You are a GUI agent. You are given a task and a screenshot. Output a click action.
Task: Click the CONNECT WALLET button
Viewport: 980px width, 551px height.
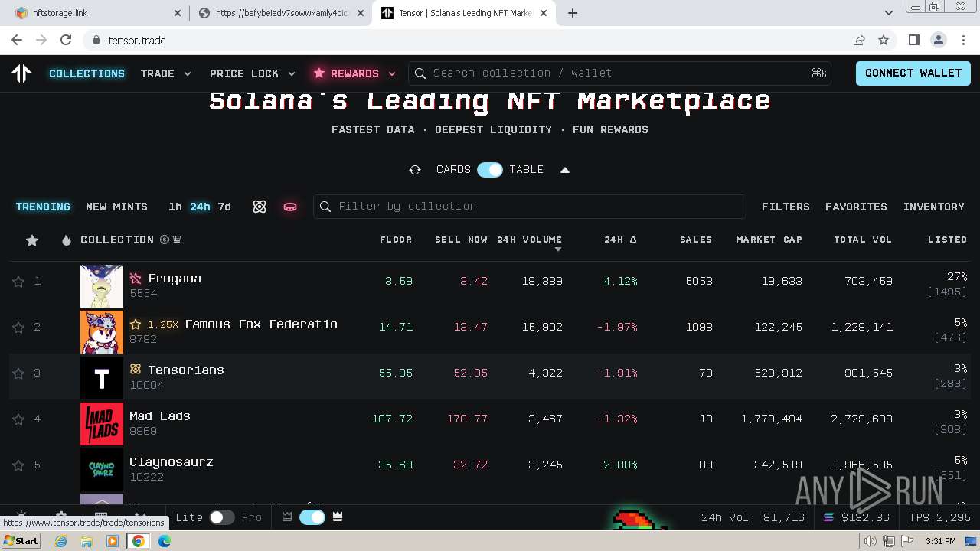pos(913,73)
